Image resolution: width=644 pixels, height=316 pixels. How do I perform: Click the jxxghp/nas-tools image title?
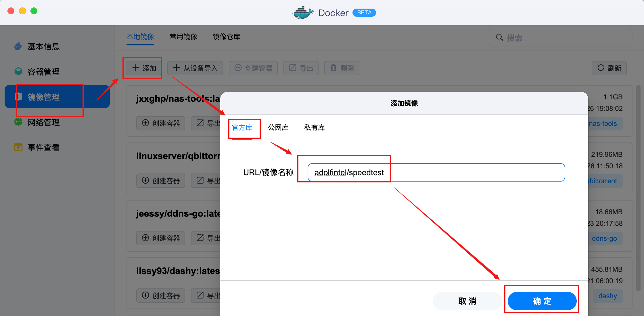point(178,99)
